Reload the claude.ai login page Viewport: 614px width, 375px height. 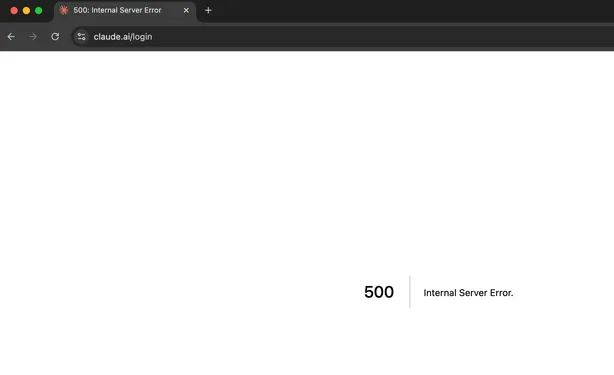click(x=55, y=36)
